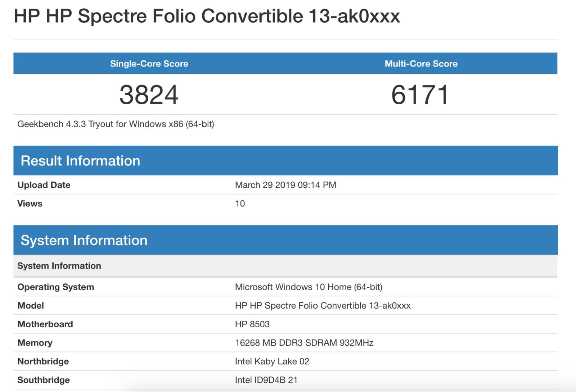Click the Result Information section header
The width and height of the screenshot is (576, 392).
click(80, 161)
